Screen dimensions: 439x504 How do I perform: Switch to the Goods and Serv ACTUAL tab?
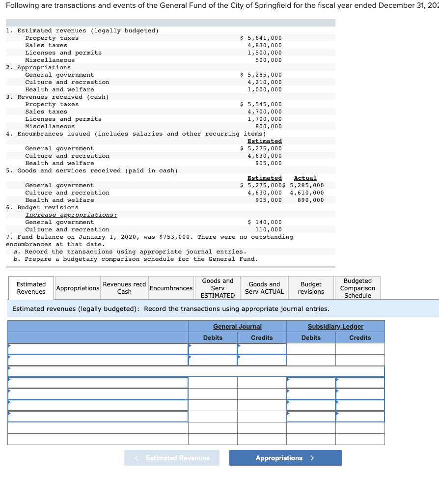click(264, 287)
